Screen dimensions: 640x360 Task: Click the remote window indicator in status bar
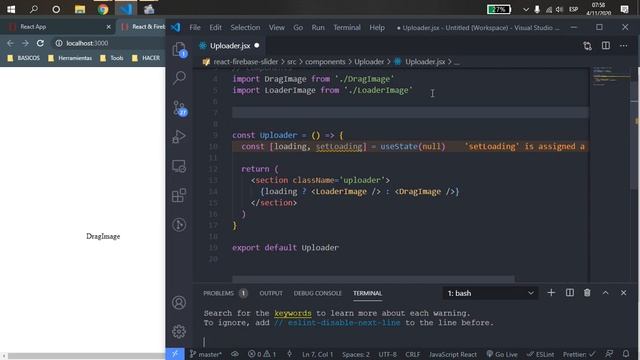[x=175, y=354]
